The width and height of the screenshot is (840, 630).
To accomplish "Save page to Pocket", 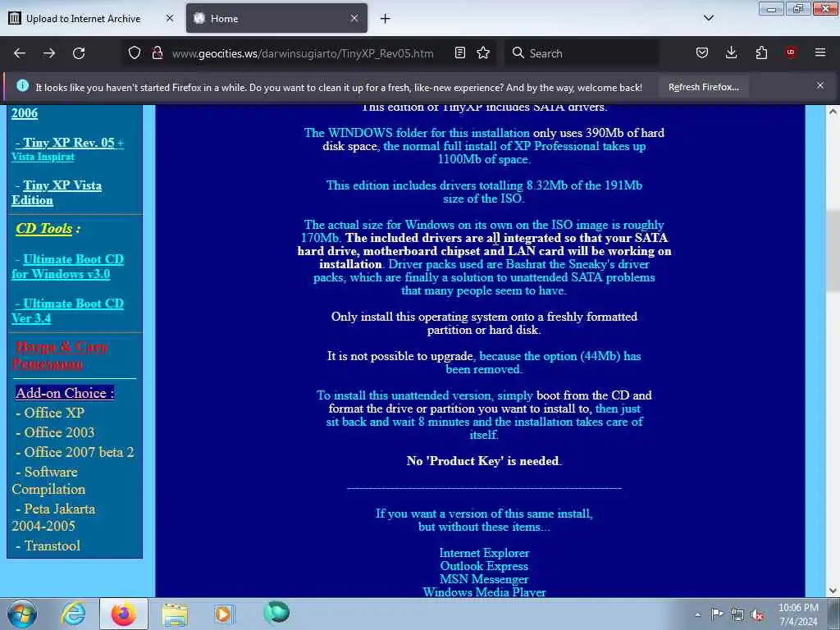I will pyautogui.click(x=702, y=52).
